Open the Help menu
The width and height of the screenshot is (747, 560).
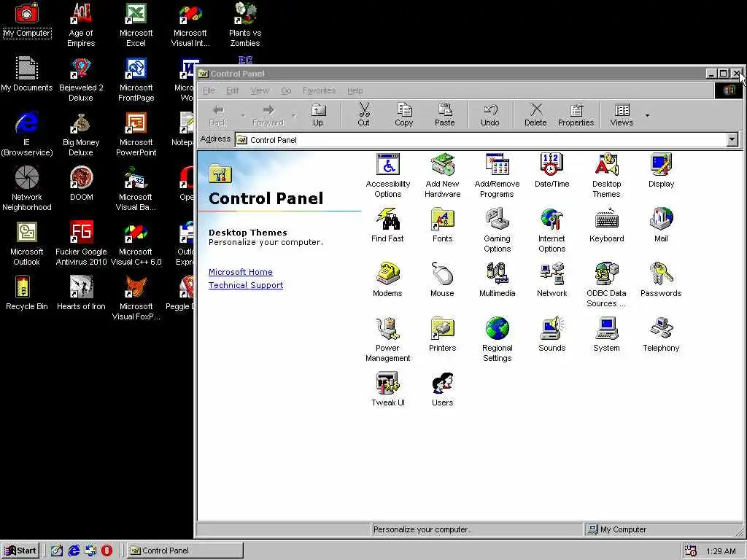355,90
